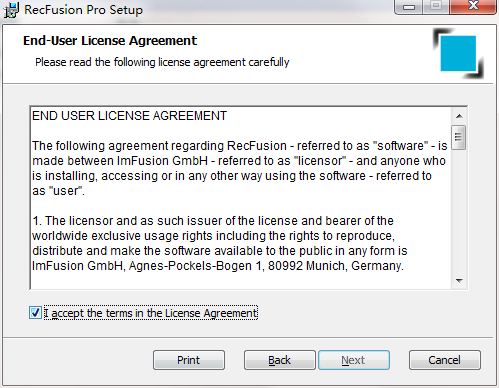Viewport: 499px width, 388px height.
Task: Click the scrollbar track below the thumb
Action: (459, 211)
